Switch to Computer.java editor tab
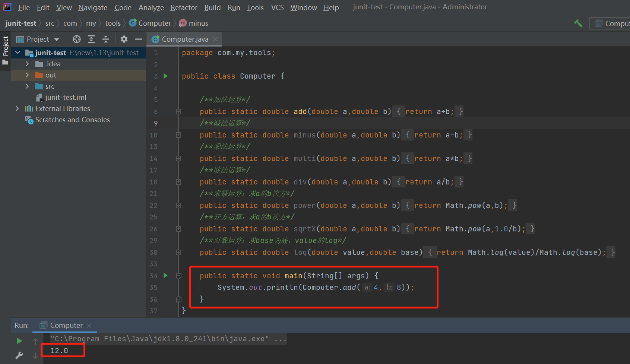630x364 pixels. 185,39
